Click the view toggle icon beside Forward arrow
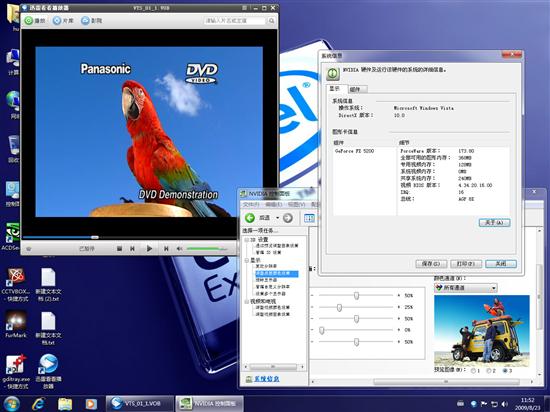This screenshot has height=412, width=550. (x=309, y=218)
